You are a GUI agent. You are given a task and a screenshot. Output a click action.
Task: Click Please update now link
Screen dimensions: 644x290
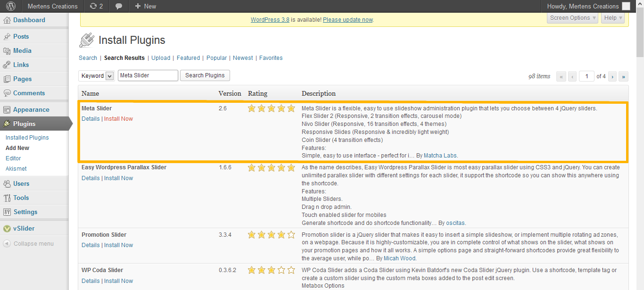[x=348, y=20]
